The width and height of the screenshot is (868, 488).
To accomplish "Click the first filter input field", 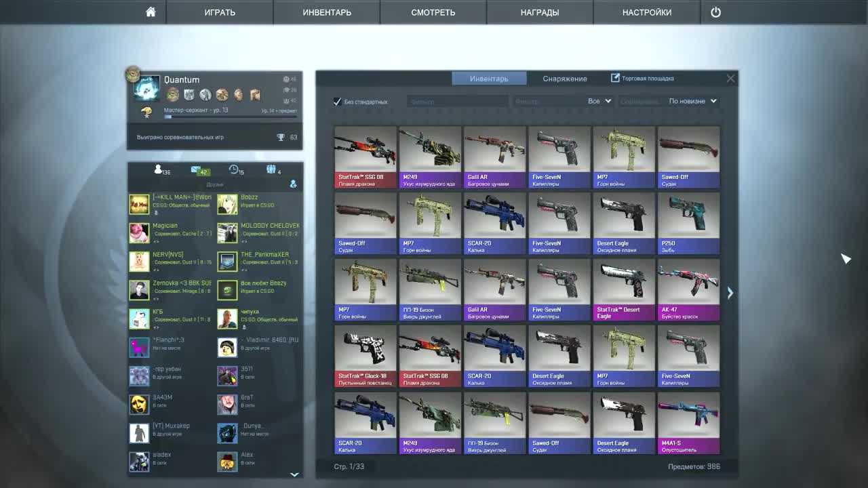I will (457, 101).
